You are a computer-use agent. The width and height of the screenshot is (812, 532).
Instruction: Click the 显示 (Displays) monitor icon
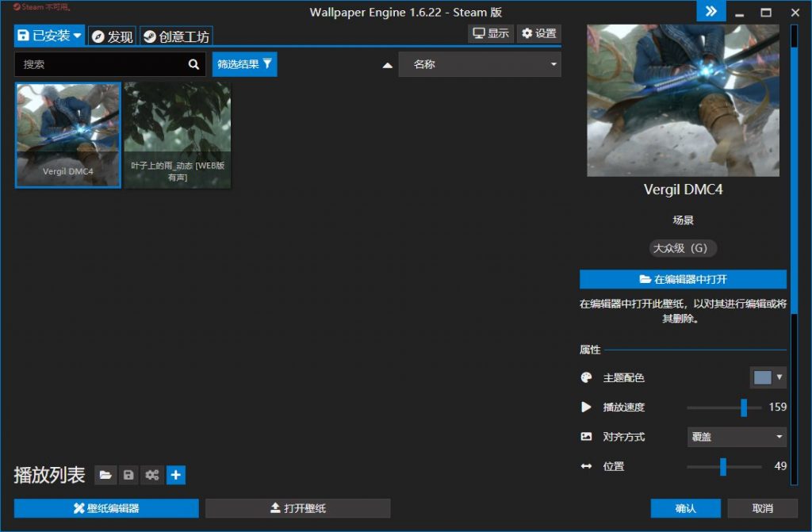click(478, 33)
